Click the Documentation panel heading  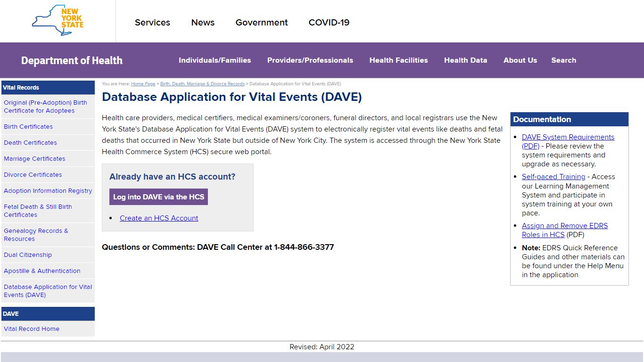569,119
